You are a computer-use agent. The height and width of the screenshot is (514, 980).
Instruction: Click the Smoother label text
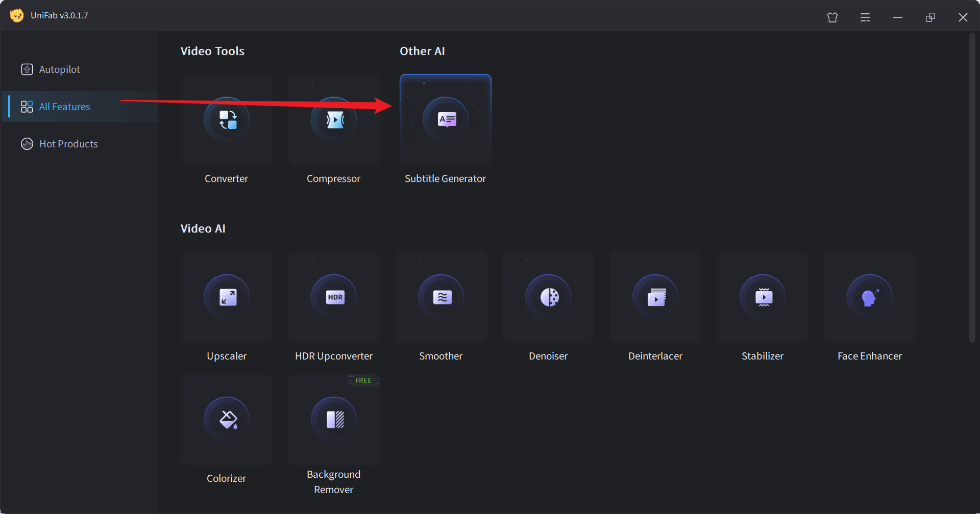point(441,356)
